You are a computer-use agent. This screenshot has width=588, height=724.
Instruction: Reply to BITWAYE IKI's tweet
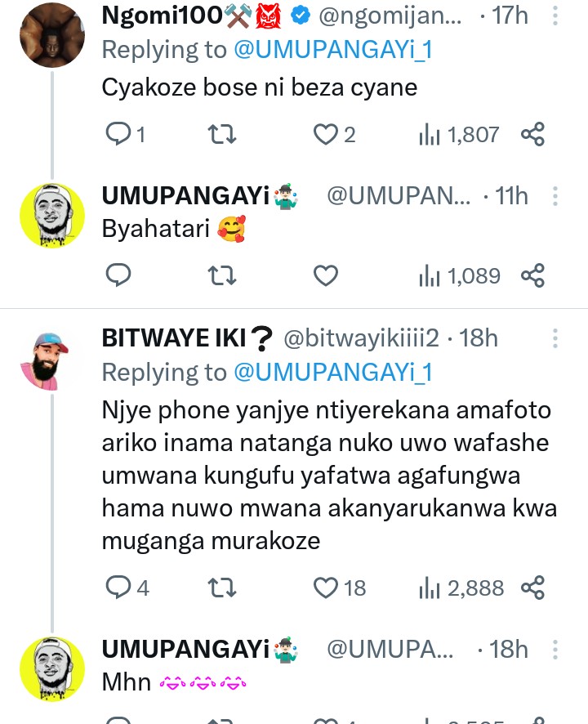coord(118,587)
